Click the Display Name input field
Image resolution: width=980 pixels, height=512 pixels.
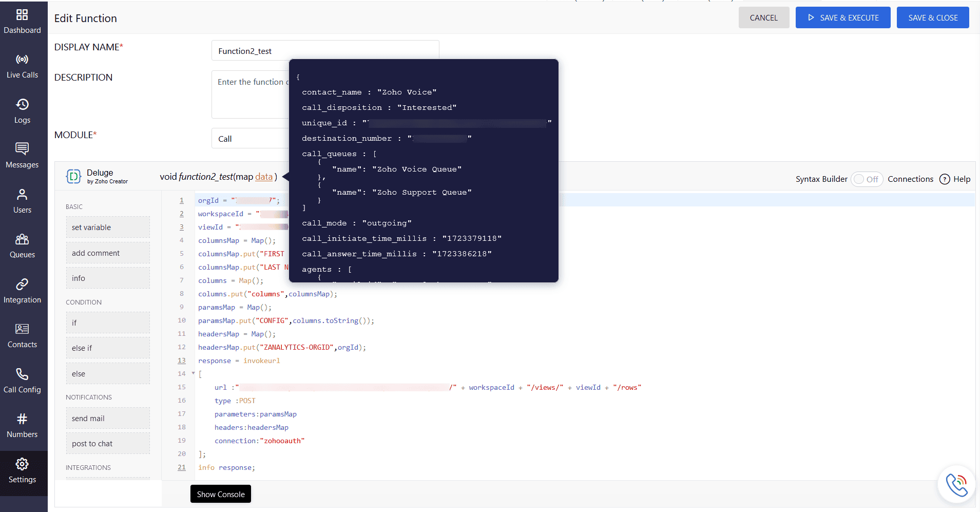click(x=325, y=51)
